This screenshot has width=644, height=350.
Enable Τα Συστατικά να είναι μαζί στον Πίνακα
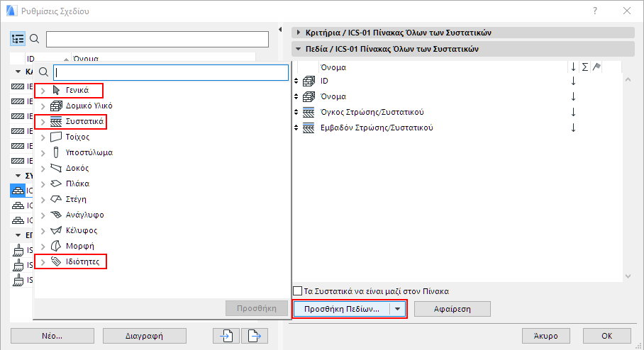pos(298,291)
